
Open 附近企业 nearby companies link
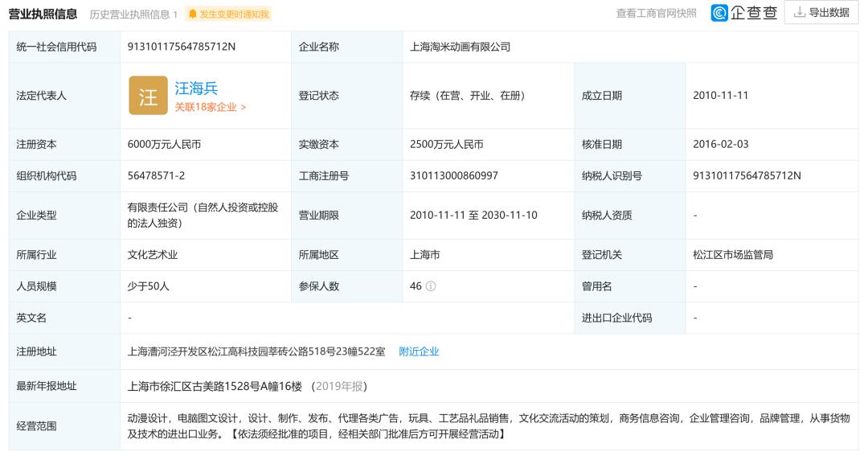(x=419, y=351)
